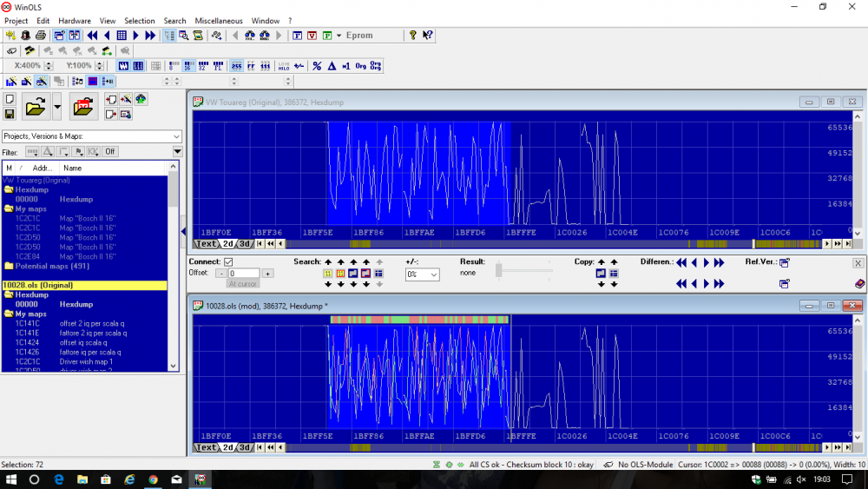Click the folder icon with red calendar

[x=83, y=106]
